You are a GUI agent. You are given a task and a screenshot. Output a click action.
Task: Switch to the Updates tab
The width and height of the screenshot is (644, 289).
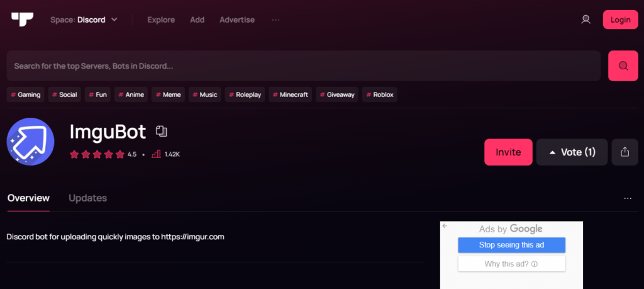[87, 198]
